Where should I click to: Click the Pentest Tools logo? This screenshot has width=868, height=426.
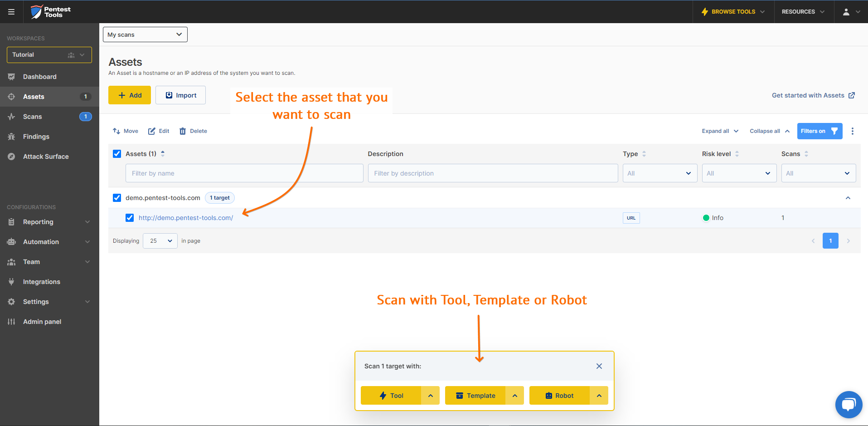(50, 12)
